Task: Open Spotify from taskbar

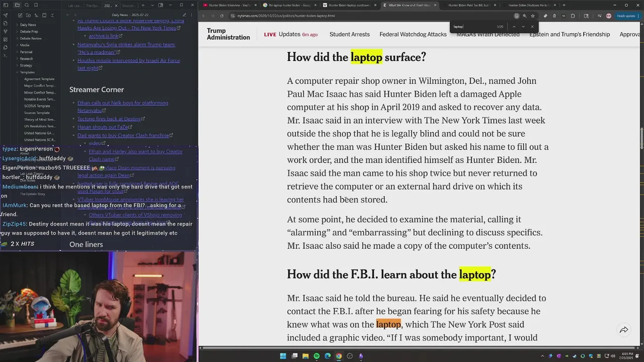Action: [316, 356]
